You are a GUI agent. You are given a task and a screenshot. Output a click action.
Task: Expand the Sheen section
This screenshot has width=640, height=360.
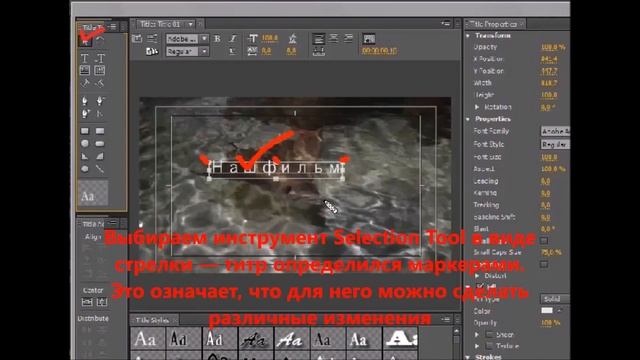477,334
